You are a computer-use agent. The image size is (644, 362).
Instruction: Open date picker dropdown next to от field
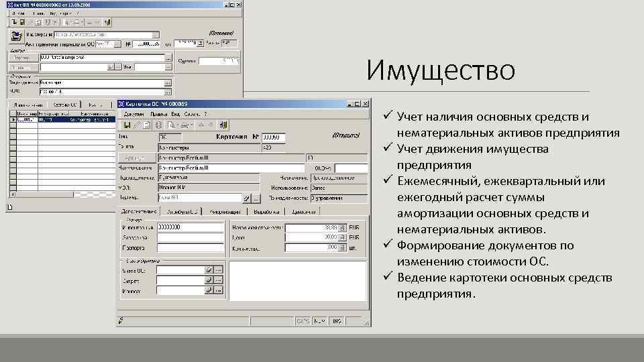point(201,43)
